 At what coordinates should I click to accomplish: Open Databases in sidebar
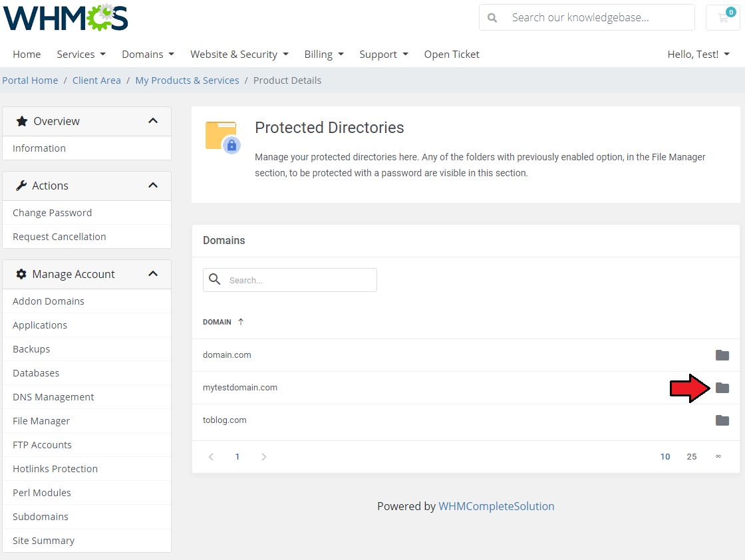pyautogui.click(x=87, y=373)
